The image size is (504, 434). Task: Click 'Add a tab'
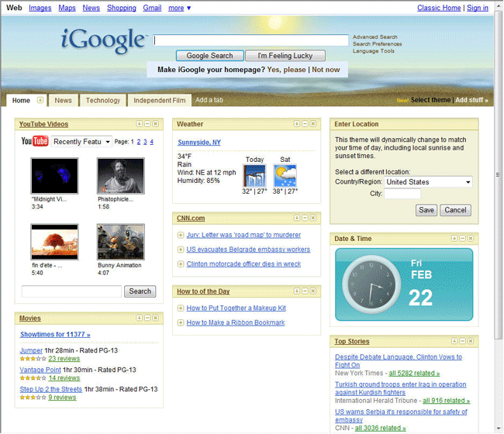[209, 100]
